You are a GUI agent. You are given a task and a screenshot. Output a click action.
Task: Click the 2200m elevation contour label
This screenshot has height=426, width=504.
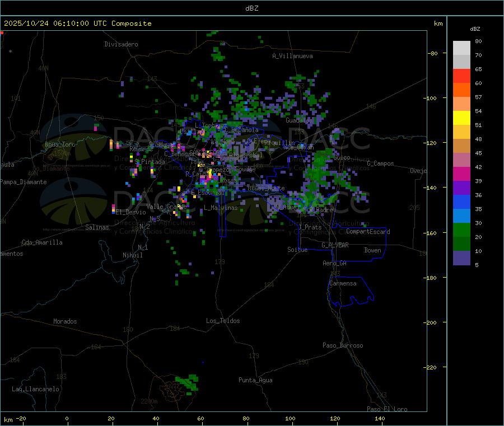coord(149,401)
